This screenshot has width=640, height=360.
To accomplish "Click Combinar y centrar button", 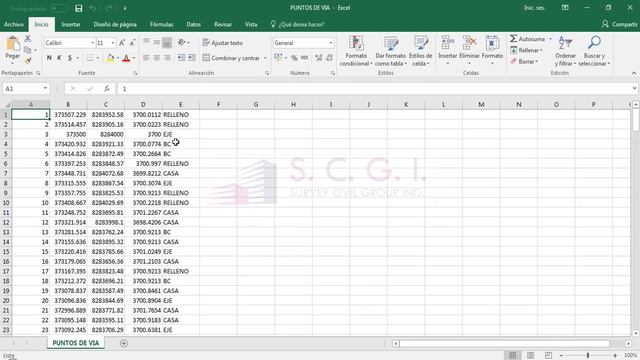I will [x=231, y=58].
